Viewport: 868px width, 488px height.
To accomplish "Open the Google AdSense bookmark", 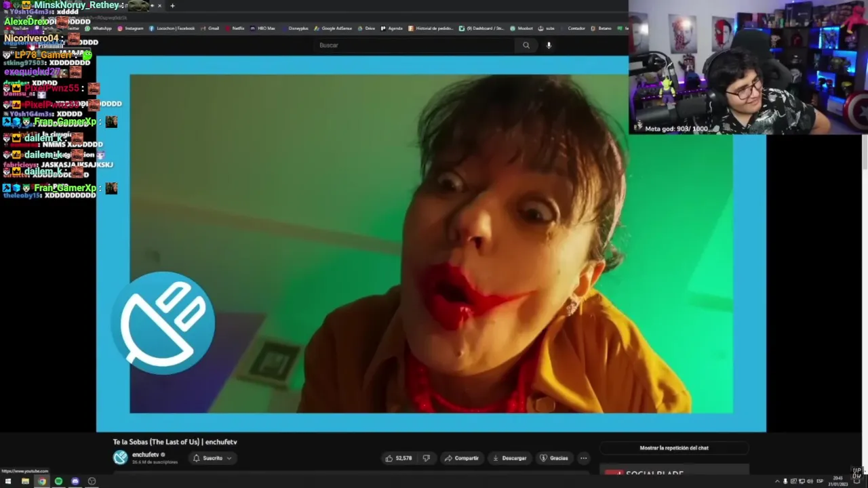I will point(334,28).
